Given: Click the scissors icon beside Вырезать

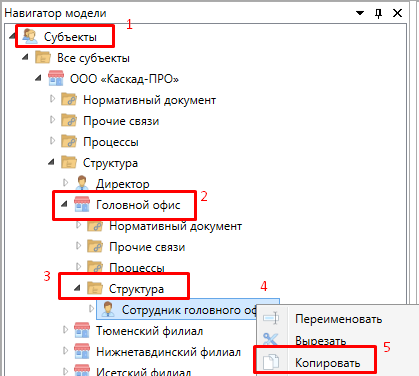Looking at the screenshot, I should 270,339.
